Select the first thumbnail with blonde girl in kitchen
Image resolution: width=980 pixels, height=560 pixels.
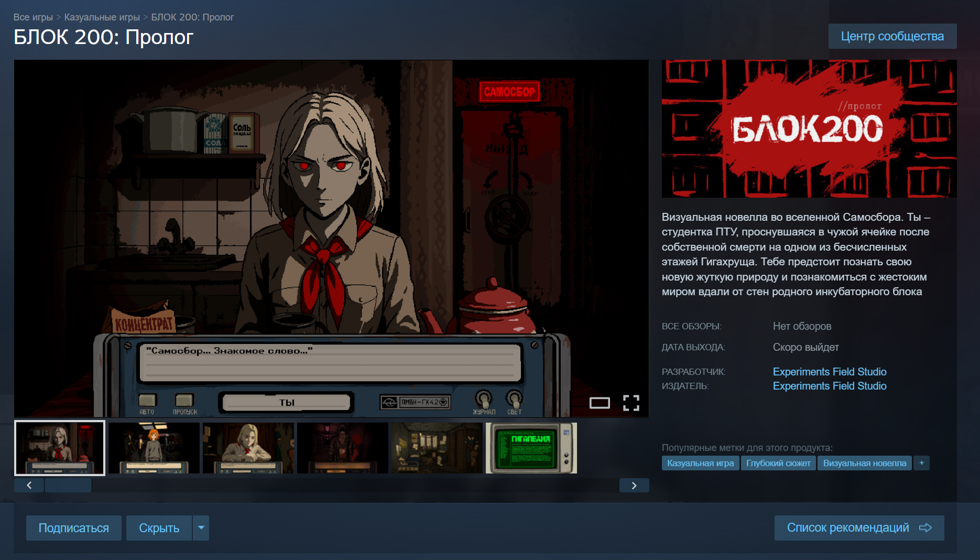coord(60,448)
